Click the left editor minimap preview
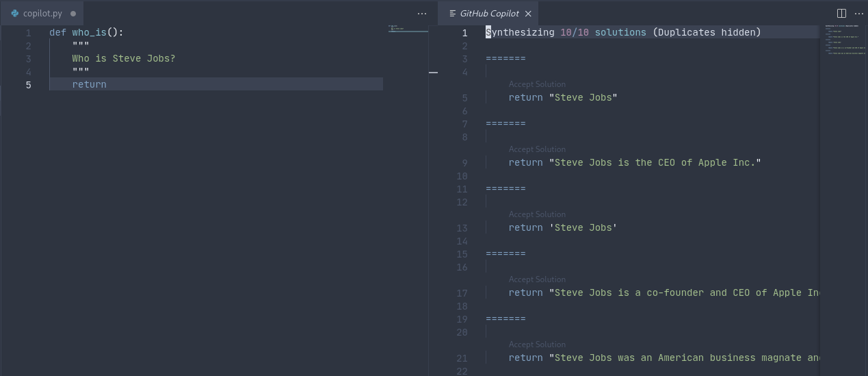The height and width of the screenshot is (376, 868). point(408,29)
